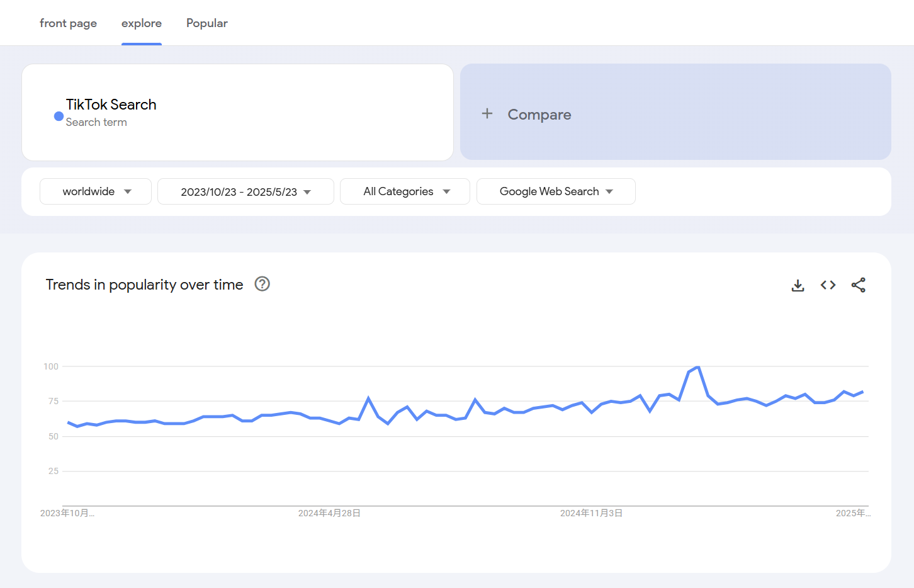Click the plus icon beside Compare
The width and height of the screenshot is (914, 588).
pos(487,114)
